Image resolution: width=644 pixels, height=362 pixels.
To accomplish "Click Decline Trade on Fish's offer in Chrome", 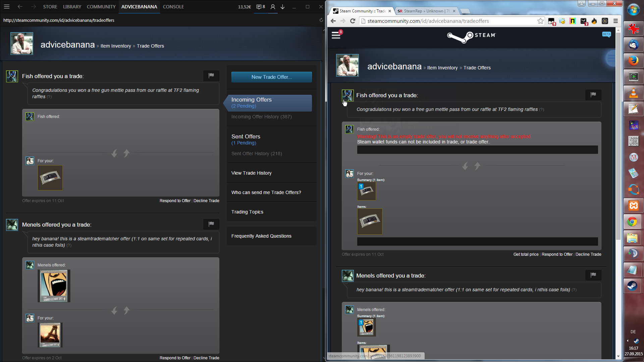I will pyautogui.click(x=588, y=254).
